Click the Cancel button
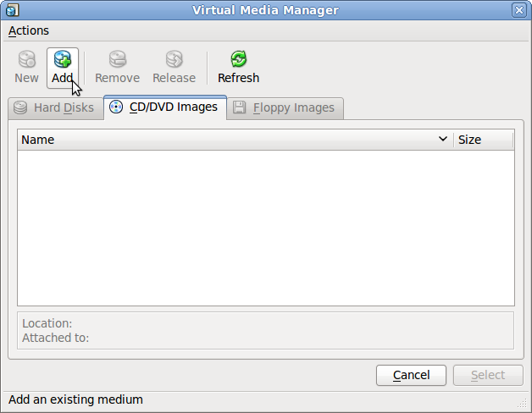The width and height of the screenshot is (532, 413). tap(411, 375)
